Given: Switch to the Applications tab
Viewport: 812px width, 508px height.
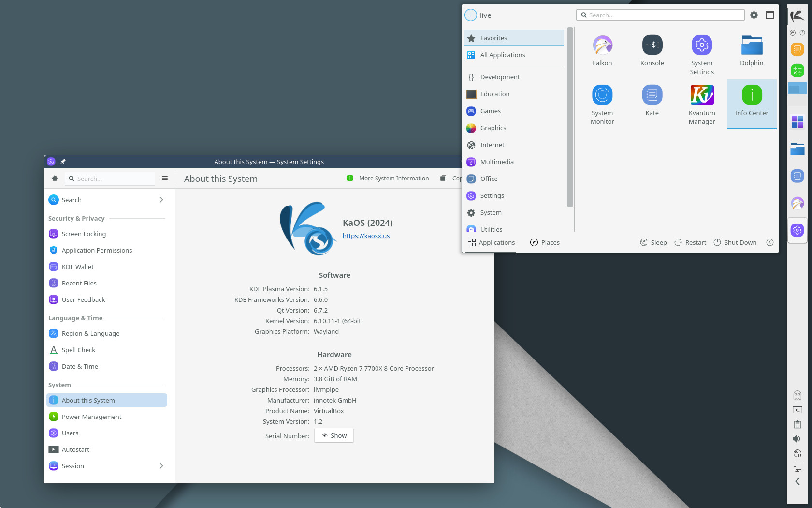Looking at the screenshot, I should tap(491, 242).
